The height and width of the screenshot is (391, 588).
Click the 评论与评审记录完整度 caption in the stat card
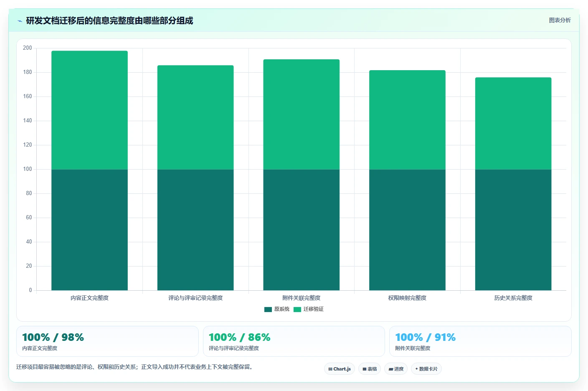pyautogui.click(x=234, y=348)
